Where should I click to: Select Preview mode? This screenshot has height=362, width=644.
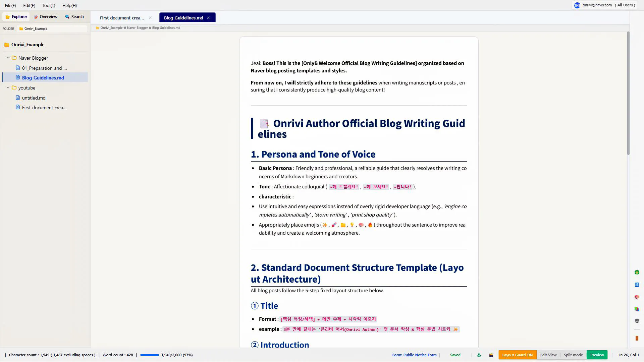click(x=597, y=355)
